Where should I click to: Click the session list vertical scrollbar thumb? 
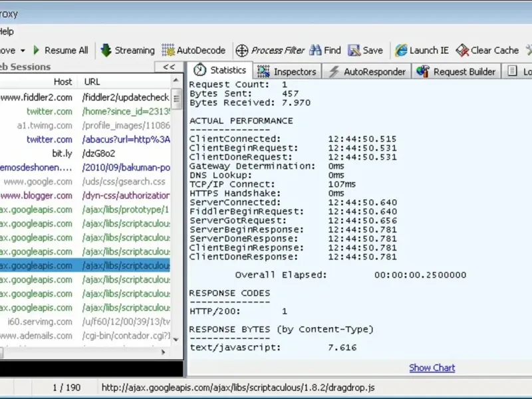click(176, 98)
